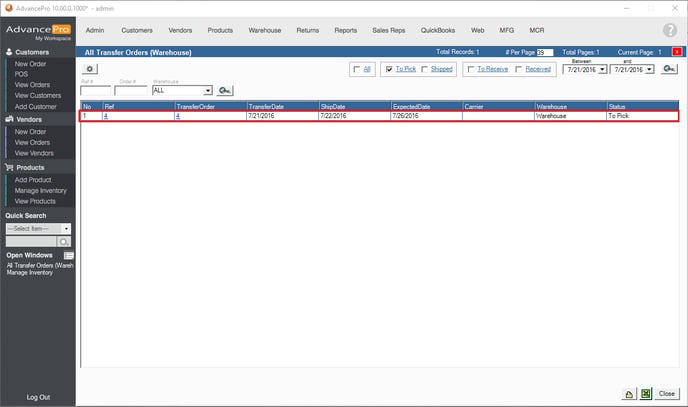Screen dimensions: 688x407
Task: Click the Excel export icon at bottom
Action: (646, 394)
